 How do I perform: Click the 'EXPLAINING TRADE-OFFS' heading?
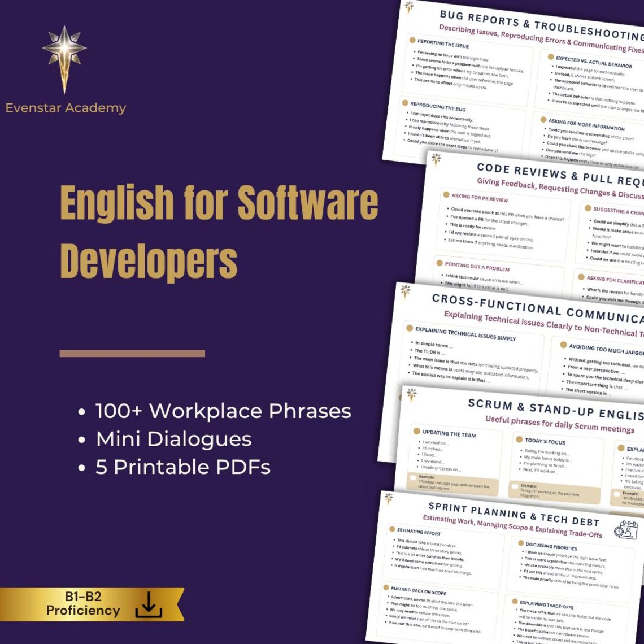coord(546,604)
